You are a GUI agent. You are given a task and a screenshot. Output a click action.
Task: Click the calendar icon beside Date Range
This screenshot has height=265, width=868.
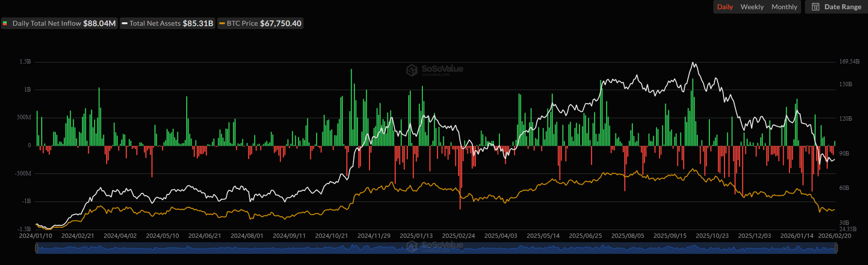[816, 7]
